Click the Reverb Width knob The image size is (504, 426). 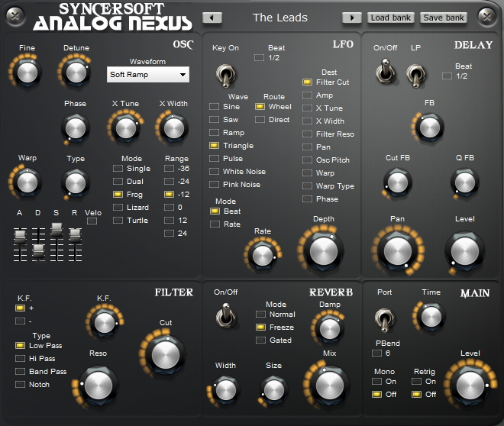coord(225,389)
